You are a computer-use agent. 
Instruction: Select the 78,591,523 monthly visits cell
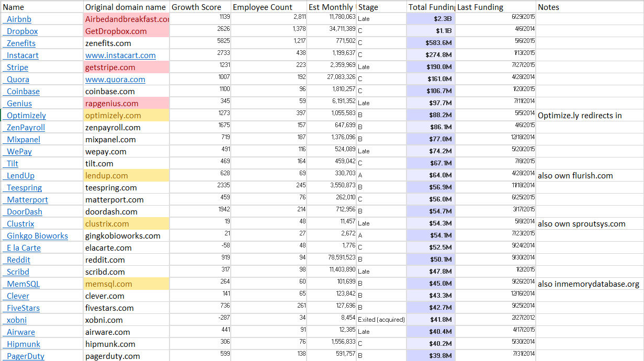click(332, 260)
